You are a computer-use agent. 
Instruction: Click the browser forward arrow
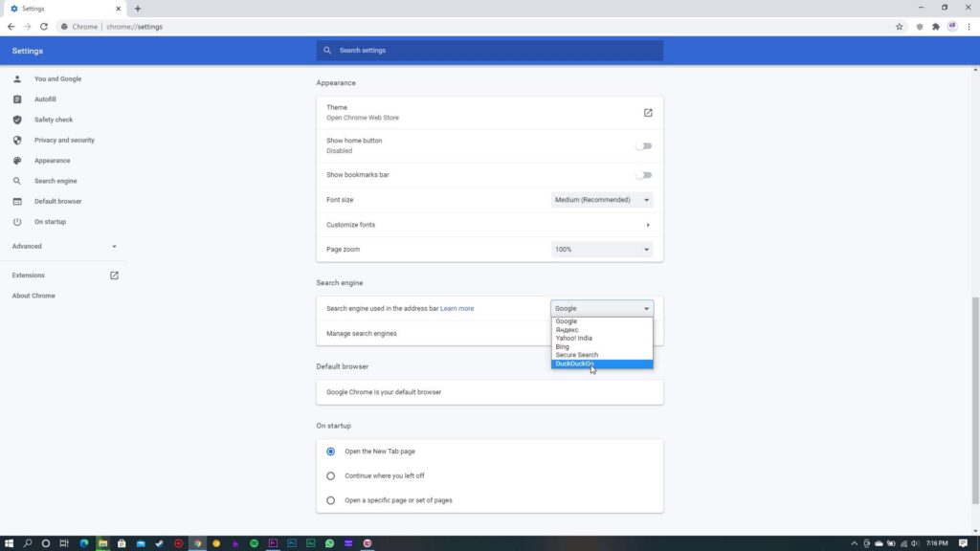(28, 27)
